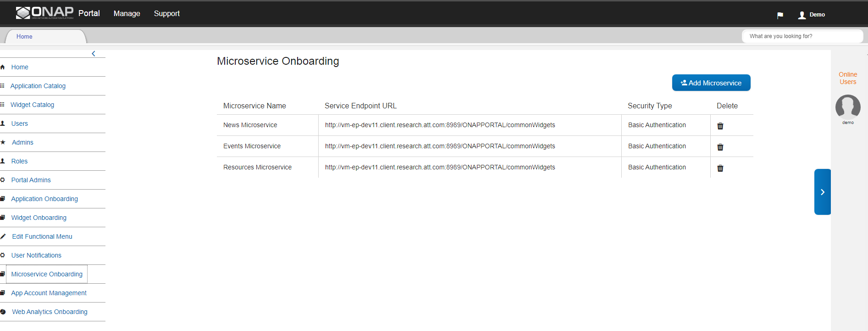
Task: Open notifications flag icon in header
Action: click(780, 15)
